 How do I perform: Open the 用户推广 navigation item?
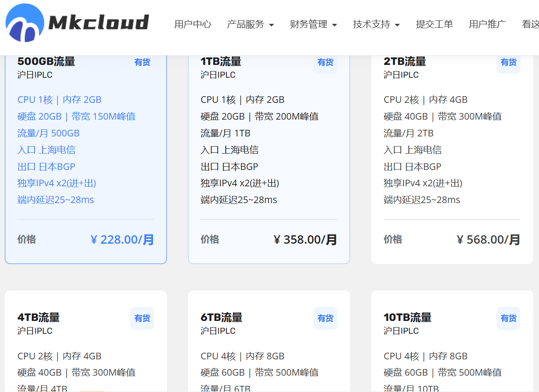point(487,25)
